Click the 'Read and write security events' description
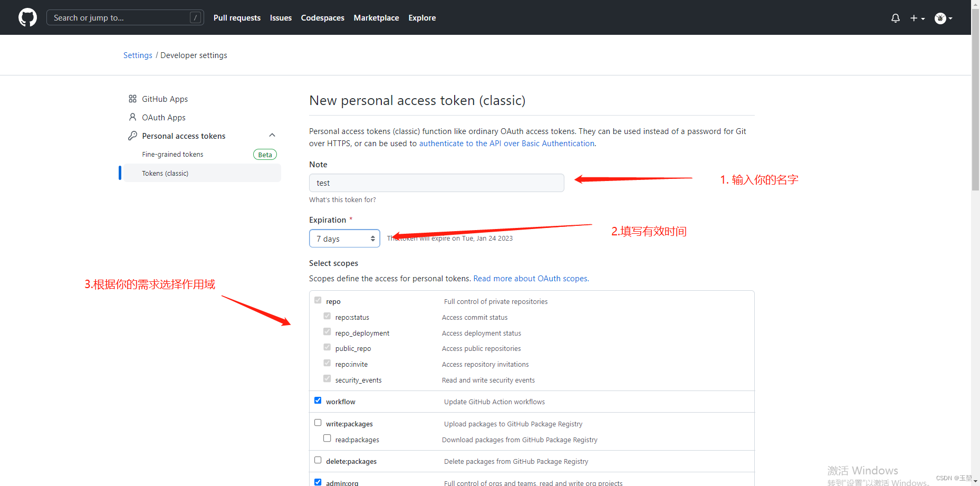The image size is (980, 486). click(x=488, y=380)
